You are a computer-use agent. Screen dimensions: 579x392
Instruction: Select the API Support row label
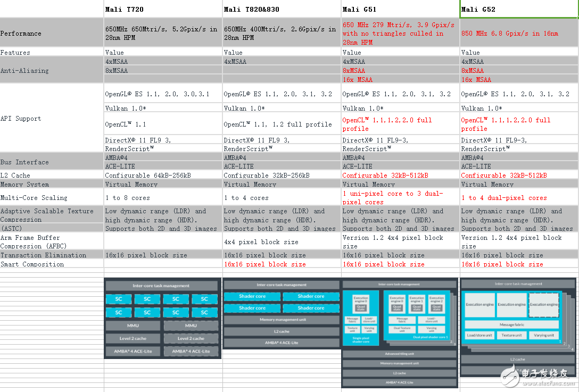[52, 119]
